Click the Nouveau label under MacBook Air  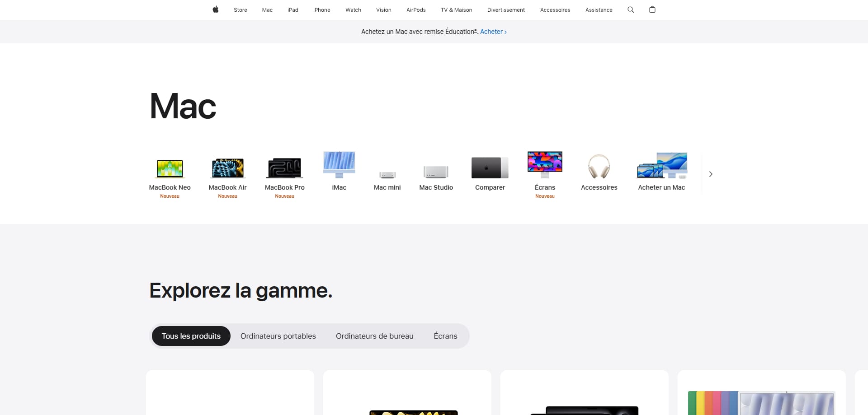[228, 196]
